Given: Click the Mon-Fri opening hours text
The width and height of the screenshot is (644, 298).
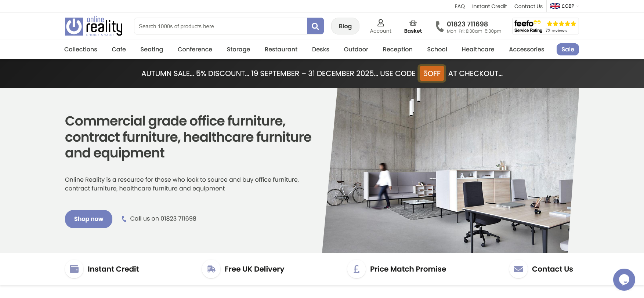Looking at the screenshot, I should pos(474,31).
